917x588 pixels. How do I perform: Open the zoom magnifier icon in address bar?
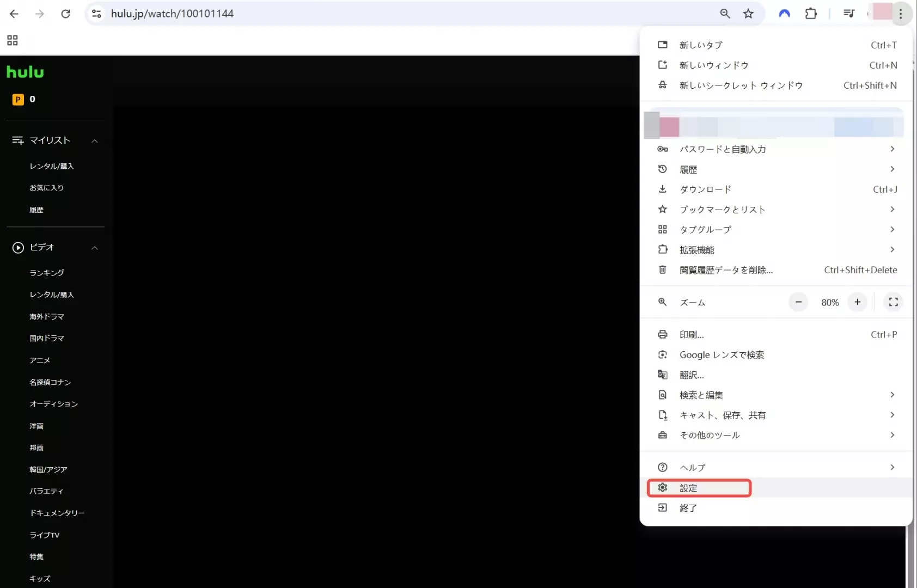[725, 14]
